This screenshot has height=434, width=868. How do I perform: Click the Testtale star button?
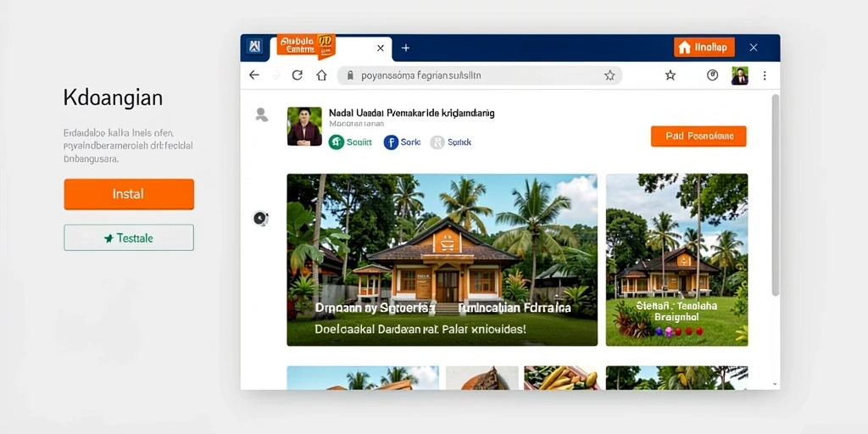(129, 238)
